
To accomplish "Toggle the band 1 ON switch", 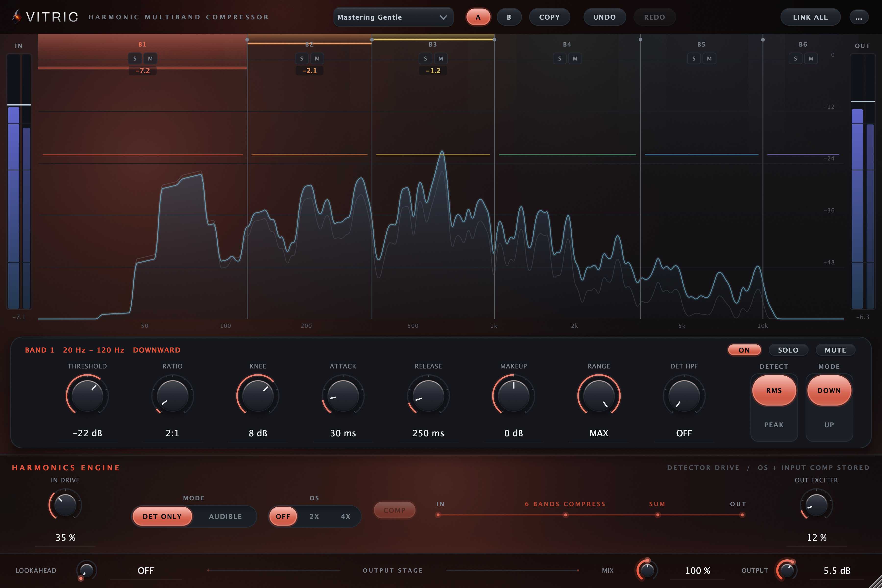I will [x=744, y=350].
